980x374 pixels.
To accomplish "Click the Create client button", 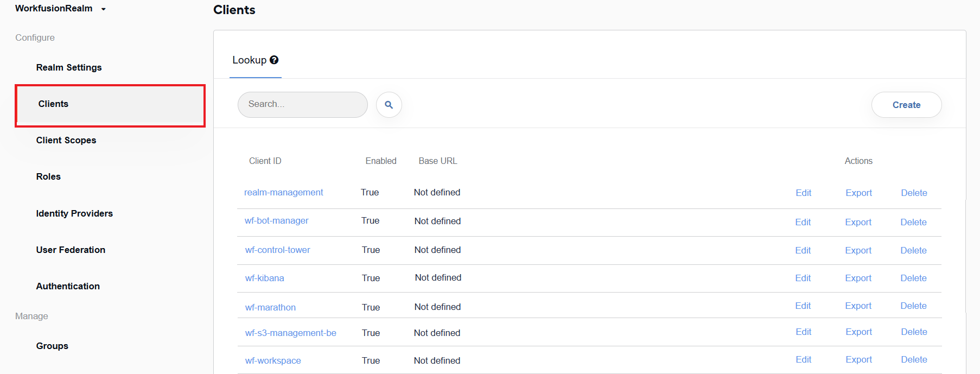I will (x=906, y=105).
